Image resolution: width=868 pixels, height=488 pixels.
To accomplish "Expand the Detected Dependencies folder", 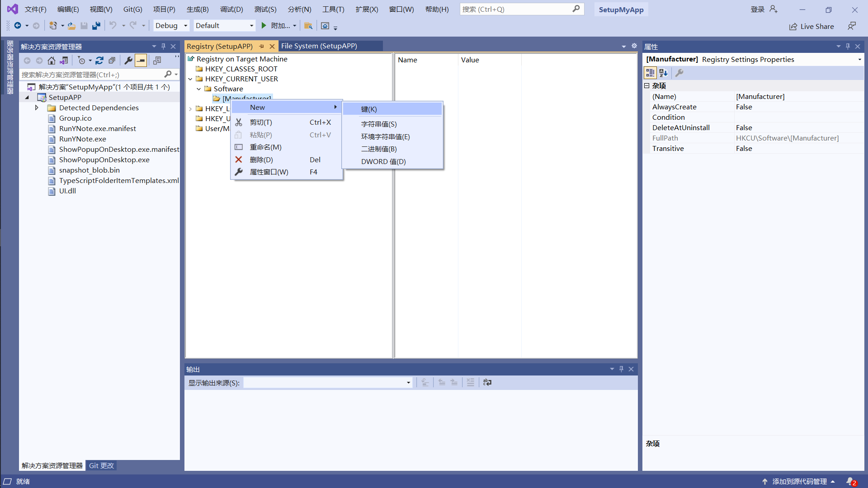I will coord(37,108).
